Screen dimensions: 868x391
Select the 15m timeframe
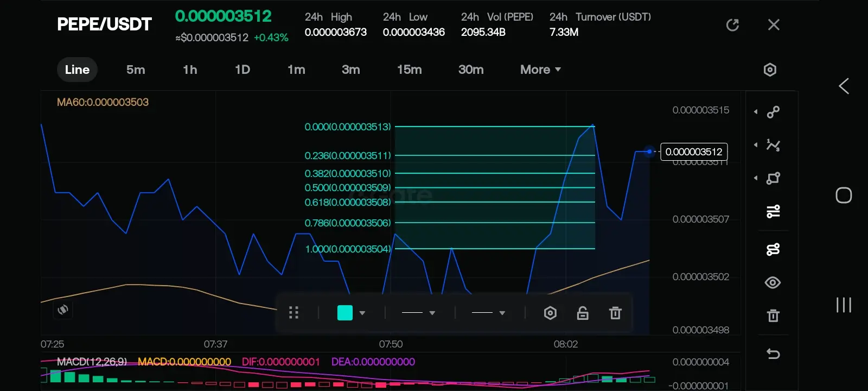[410, 70]
